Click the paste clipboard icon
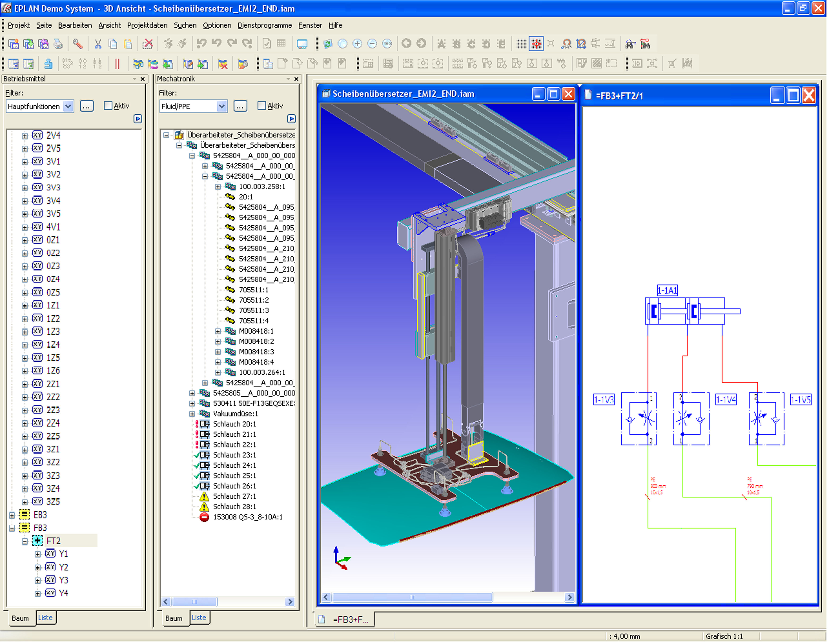This screenshot has width=829, height=644. point(128,44)
